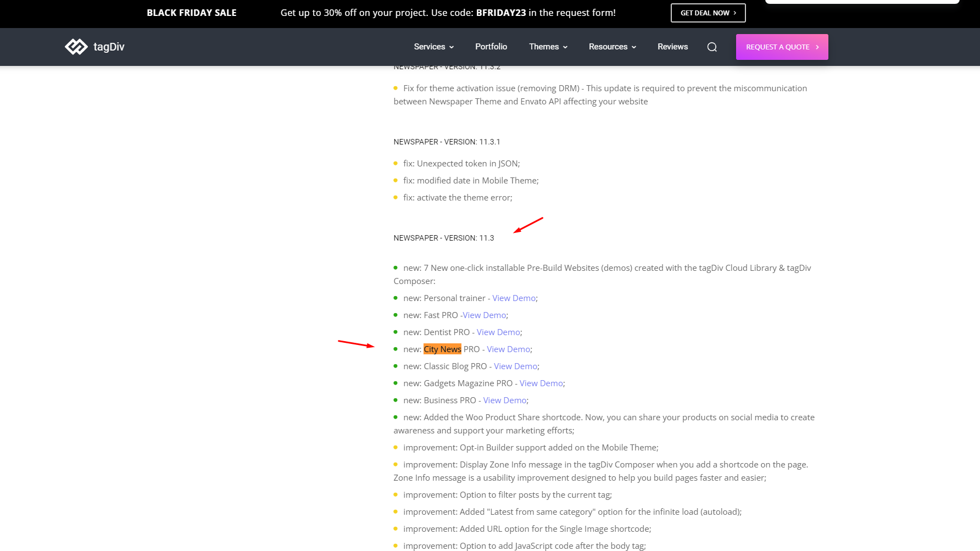
Task: Open View Demo for Personal trainer
Action: click(514, 298)
